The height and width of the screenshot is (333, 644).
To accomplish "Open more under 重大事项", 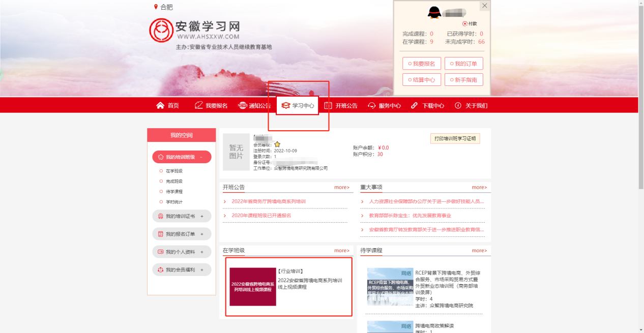I will [479, 187].
